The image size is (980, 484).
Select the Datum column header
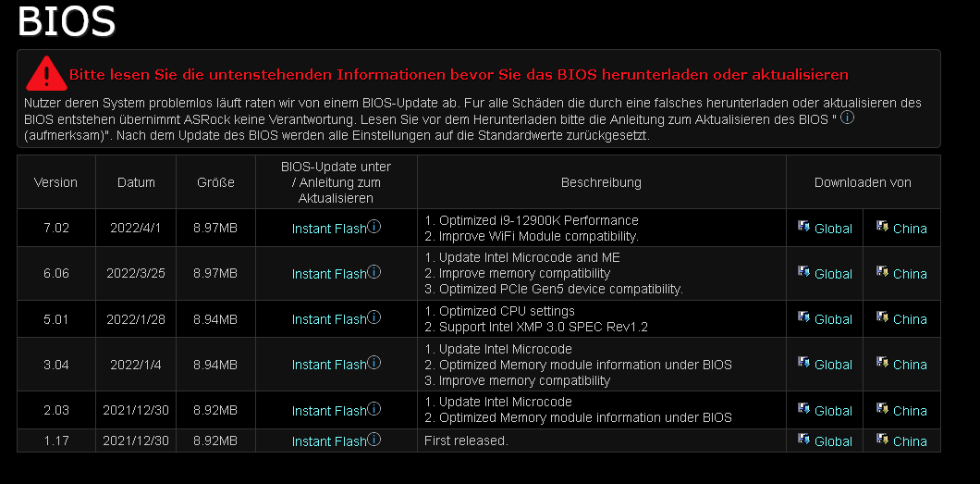[136, 182]
